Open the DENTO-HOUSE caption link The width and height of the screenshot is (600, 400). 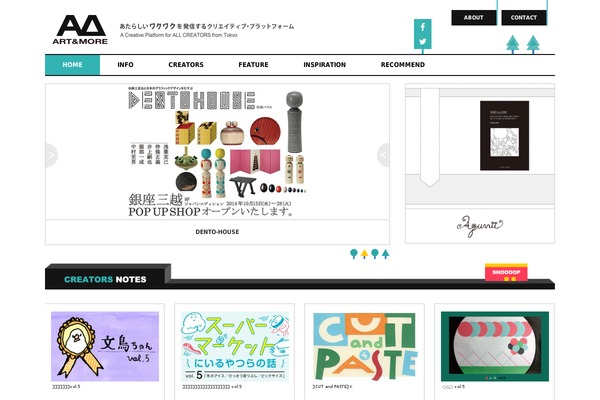[217, 232]
